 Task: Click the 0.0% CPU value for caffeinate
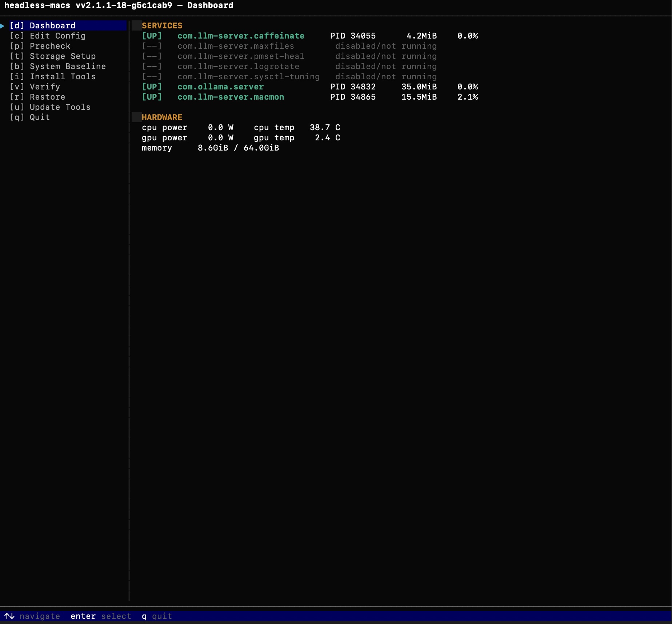pyautogui.click(x=468, y=36)
